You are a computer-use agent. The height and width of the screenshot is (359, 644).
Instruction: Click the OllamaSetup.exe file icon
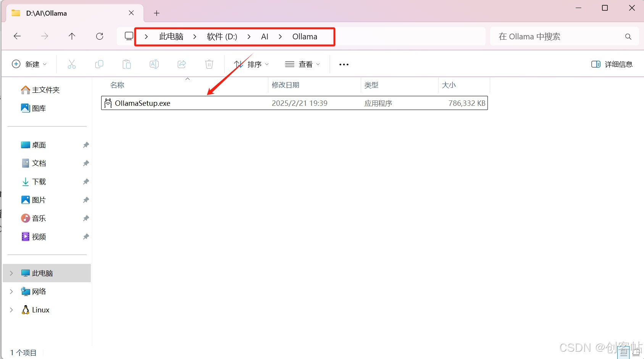click(108, 103)
